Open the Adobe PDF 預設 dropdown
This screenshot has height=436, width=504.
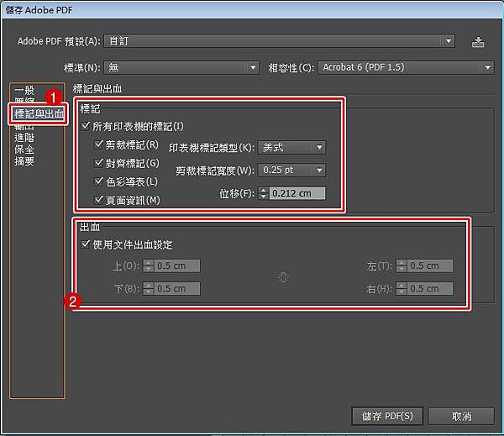(x=279, y=41)
